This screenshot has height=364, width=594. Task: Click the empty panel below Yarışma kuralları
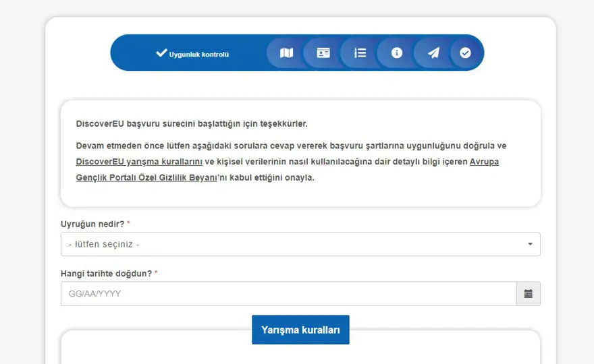pyautogui.click(x=300, y=353)
